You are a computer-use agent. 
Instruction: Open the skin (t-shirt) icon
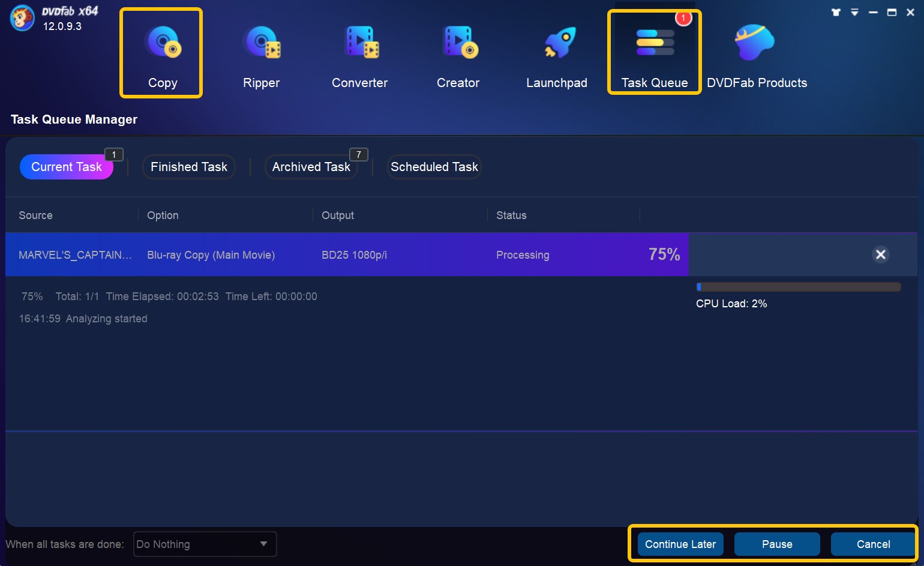click(x=836, y=12)
